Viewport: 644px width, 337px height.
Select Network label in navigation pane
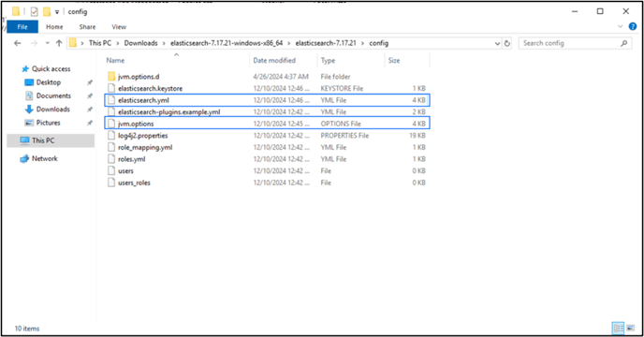point(45,158)
